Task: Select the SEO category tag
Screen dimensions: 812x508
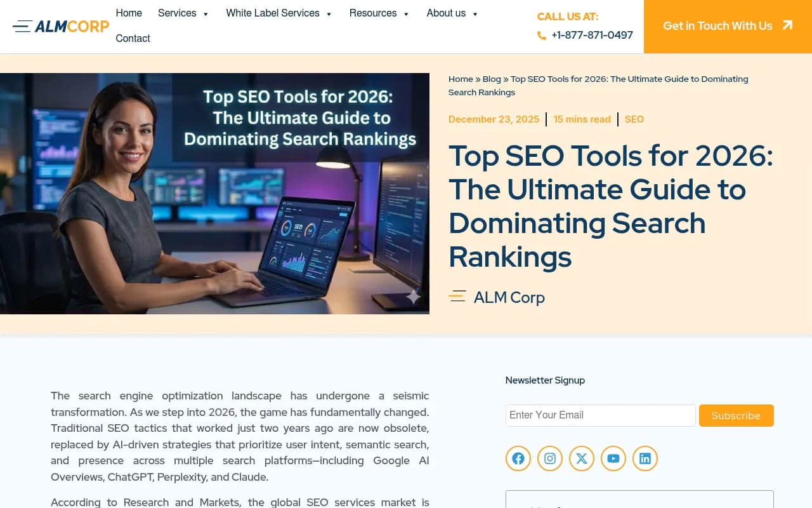Action: (x=634, y=119)
